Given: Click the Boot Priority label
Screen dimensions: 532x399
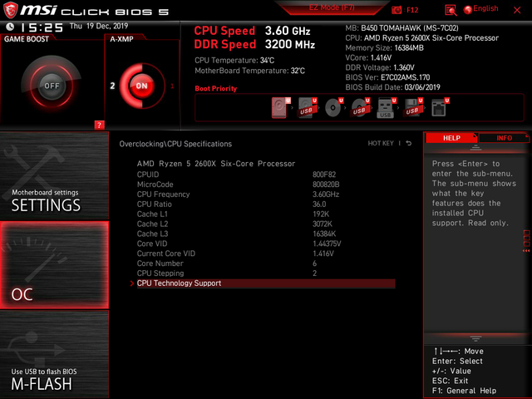Looking at the screenshot, I should (216, 89).
